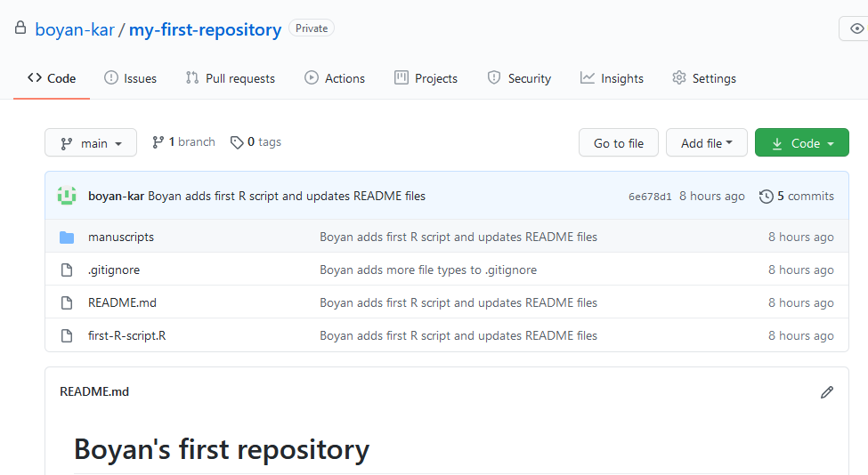The image size is (868, 475).
Task: Open the Pull requests tab
Action: click(x=231, y=78)
